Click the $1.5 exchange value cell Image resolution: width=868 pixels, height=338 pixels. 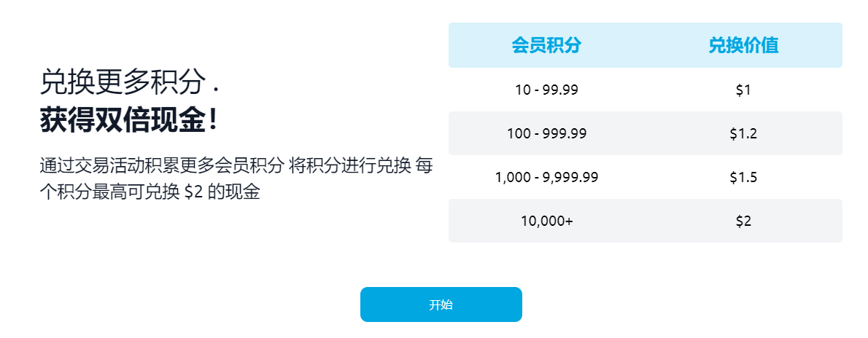743,177
